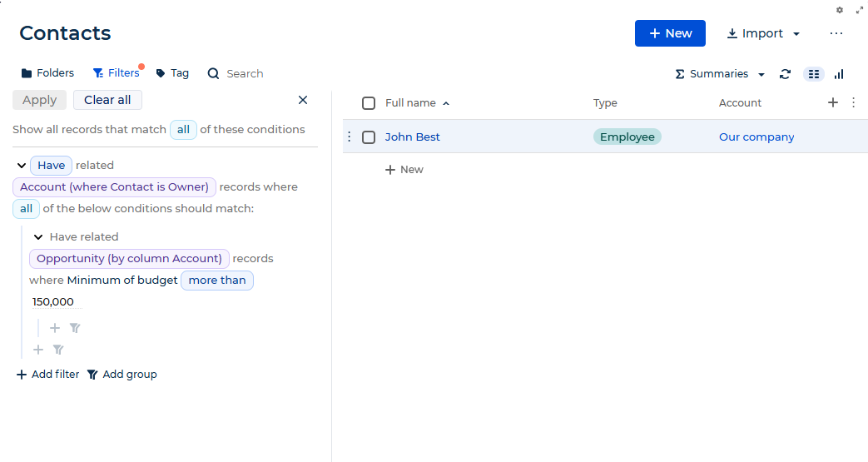
Task: Open the Import dropdown arrow
Action: click(796, 34)
